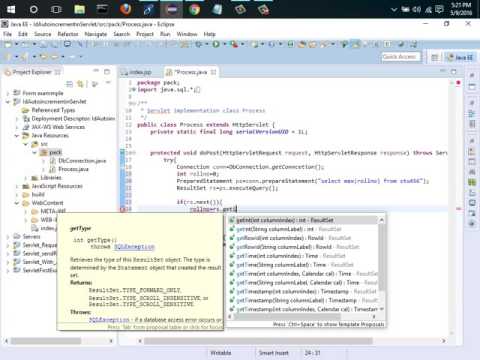
Task: Expand the Form example project
Action: (x=8, y=93)
